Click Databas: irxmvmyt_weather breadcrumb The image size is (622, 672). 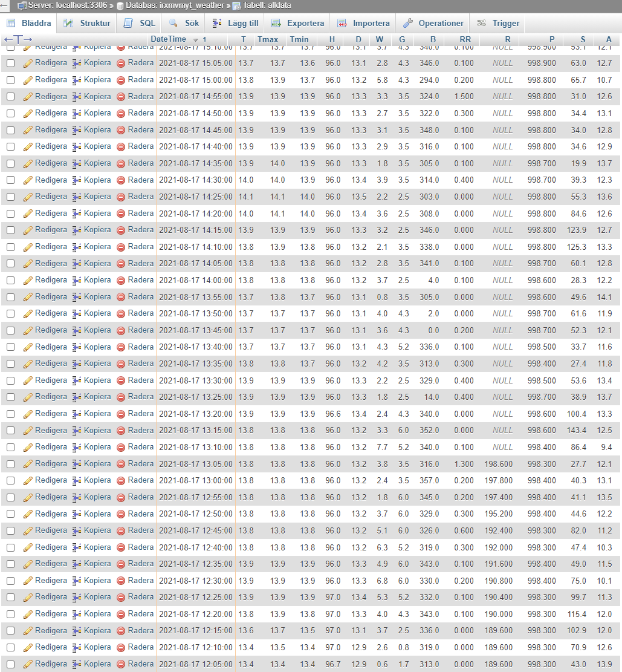click(x=175, y=5)
